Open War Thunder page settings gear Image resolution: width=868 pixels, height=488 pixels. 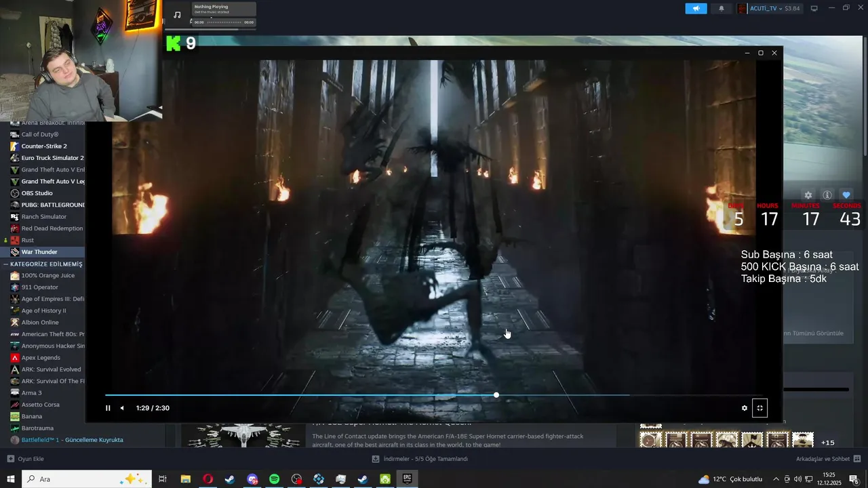tap(808, 195)
